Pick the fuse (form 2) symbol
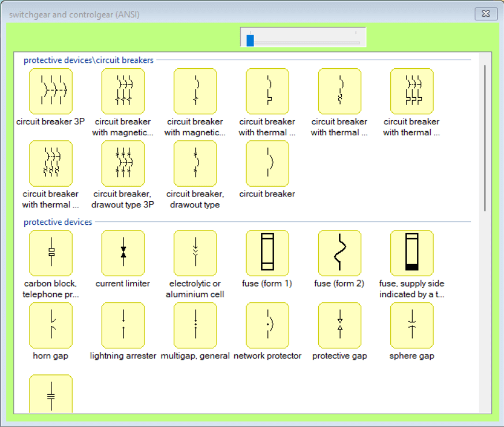Screen dimensions: 504x427 tap(339, 253)
